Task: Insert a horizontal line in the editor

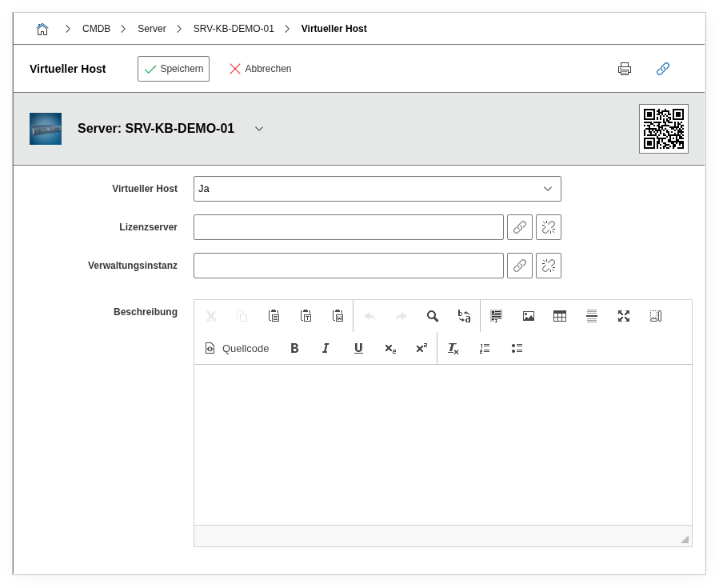Action: (591, 315)
